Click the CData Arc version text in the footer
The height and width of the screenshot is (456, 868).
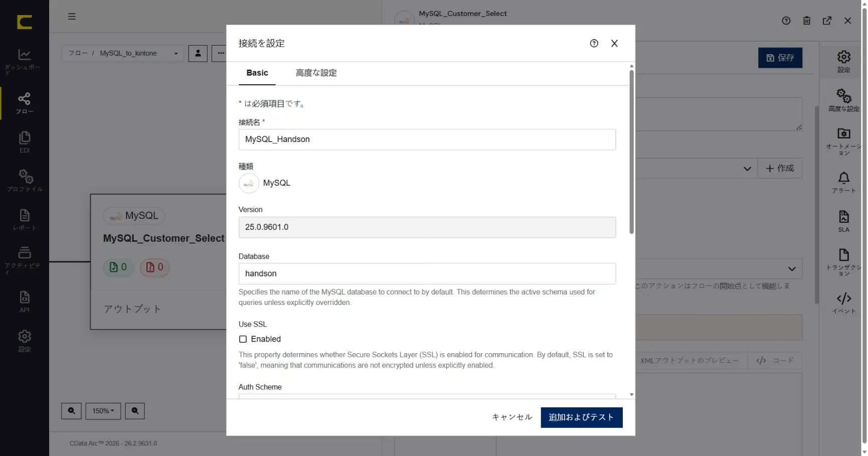tap(113, 444)
